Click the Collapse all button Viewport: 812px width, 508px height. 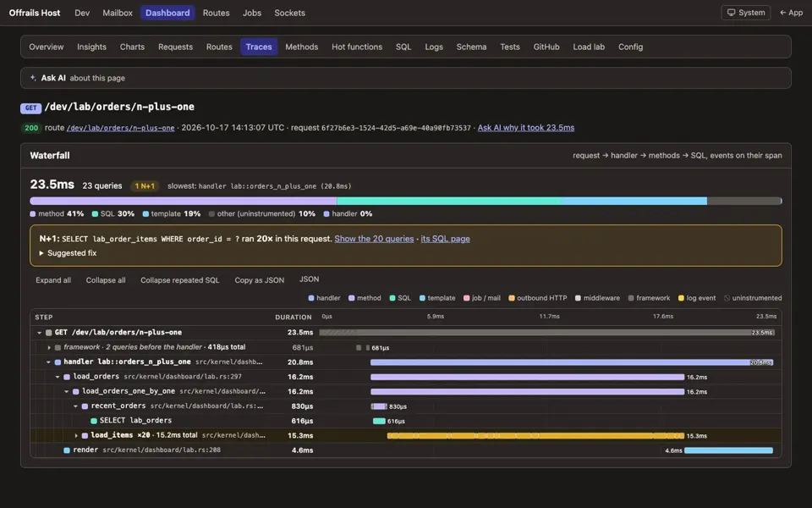pyautogui.click(x=106, y=280)
